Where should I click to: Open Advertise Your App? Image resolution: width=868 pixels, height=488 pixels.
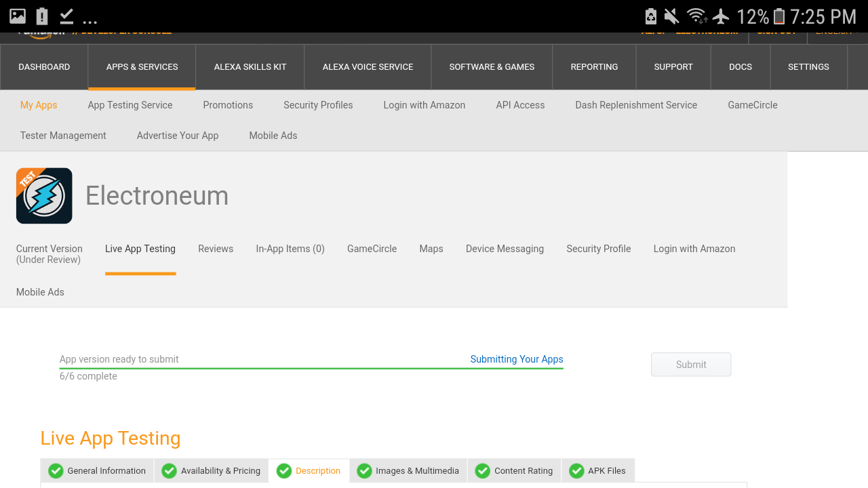tap(178, 136)
